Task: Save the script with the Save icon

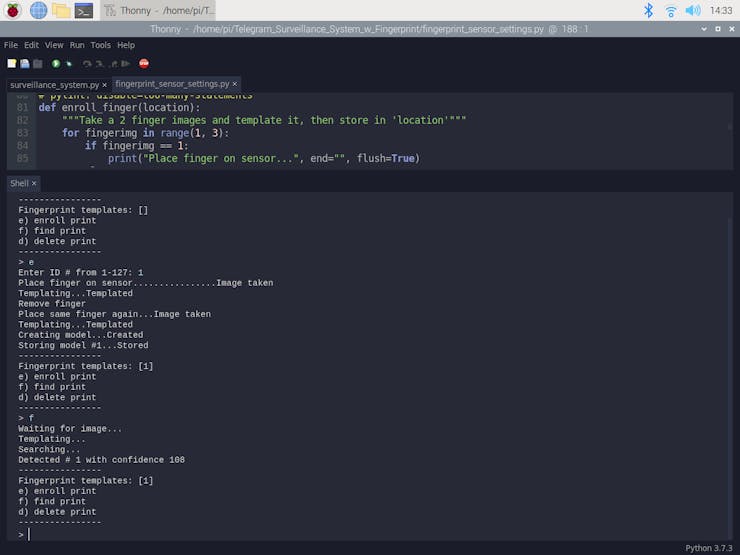Action: click(38, 63)
